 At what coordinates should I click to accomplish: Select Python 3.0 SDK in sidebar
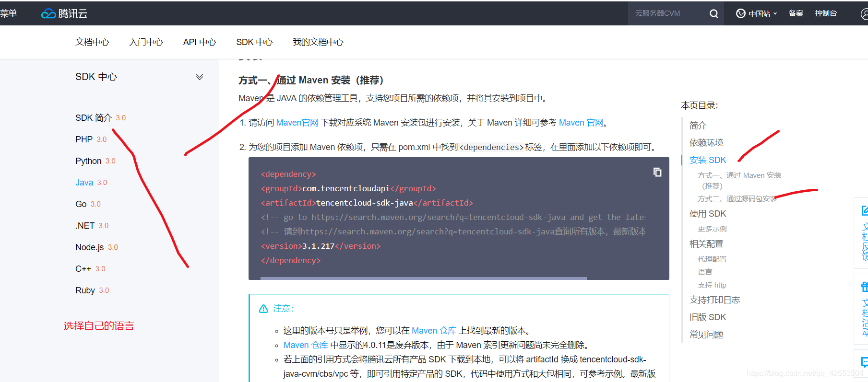pyautogui.click(x=95, y=161)
